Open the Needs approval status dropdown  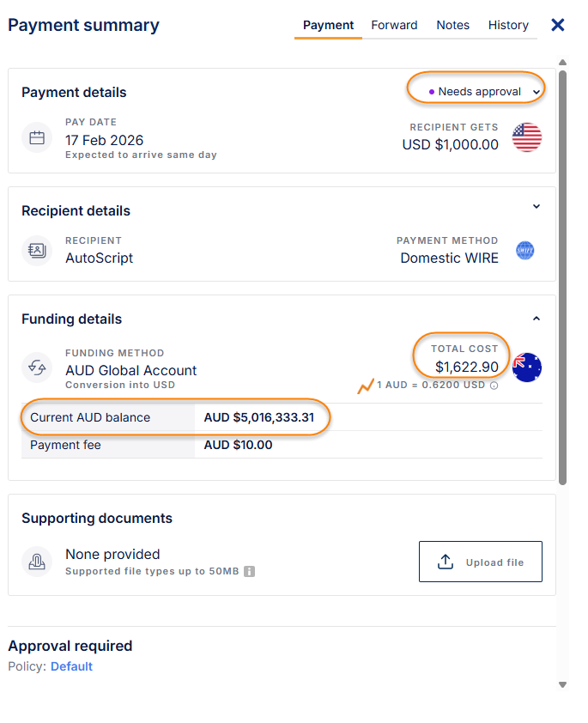[x=477, y=91]
